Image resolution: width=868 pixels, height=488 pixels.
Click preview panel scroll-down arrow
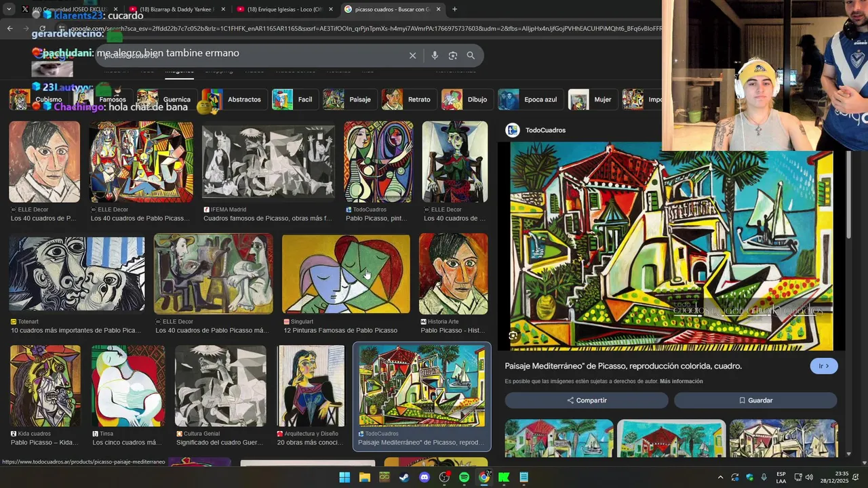click(x=849, y=453)
